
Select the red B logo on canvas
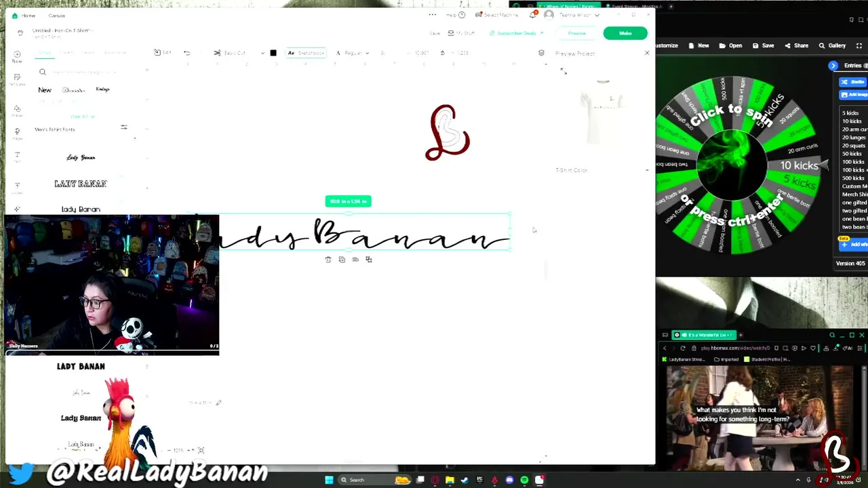click(x=448, y=133)
